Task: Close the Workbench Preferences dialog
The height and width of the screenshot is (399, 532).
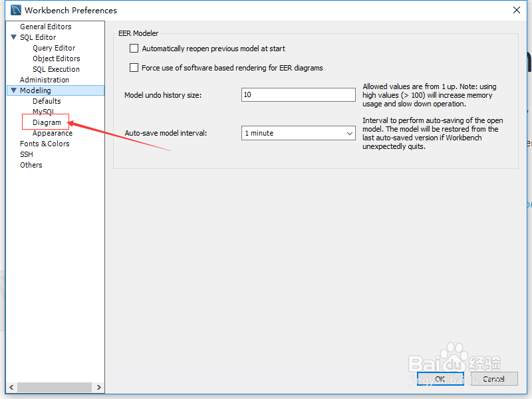Action: coord(517,10)
